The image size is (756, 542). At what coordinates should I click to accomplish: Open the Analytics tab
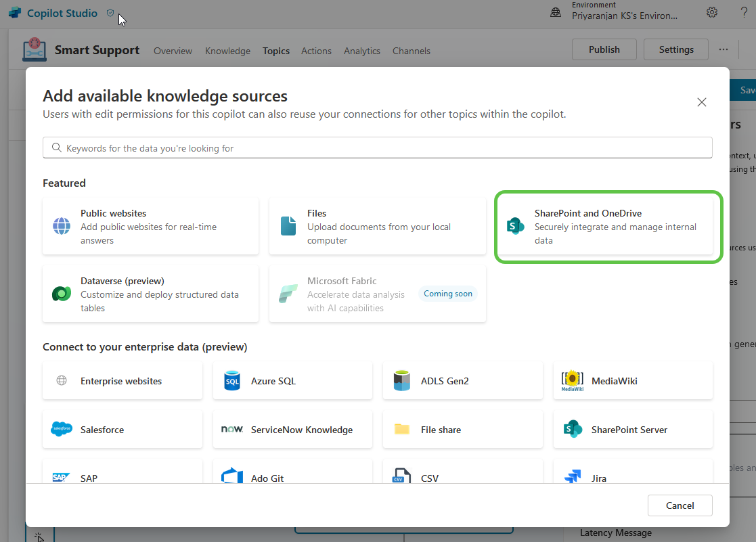361,51
